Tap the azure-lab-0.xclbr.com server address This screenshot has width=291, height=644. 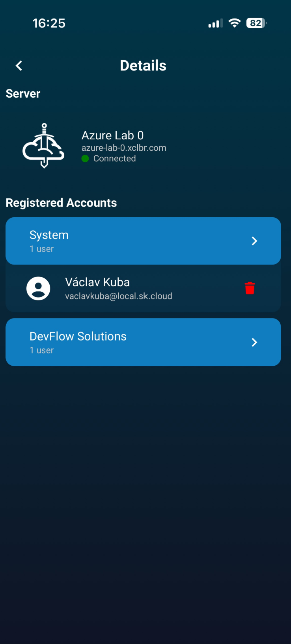[124, 148]
